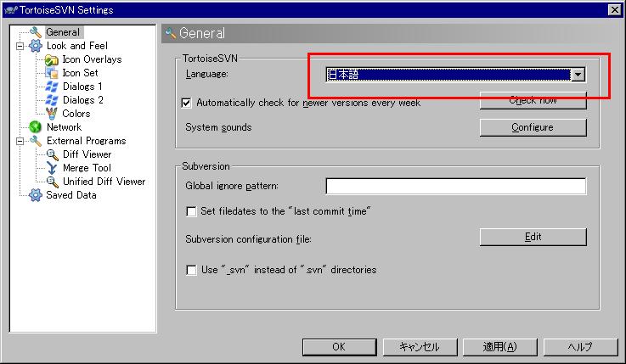Click the Global ignore pattern input field
This screenshot has width=626, height=364.
456,186
